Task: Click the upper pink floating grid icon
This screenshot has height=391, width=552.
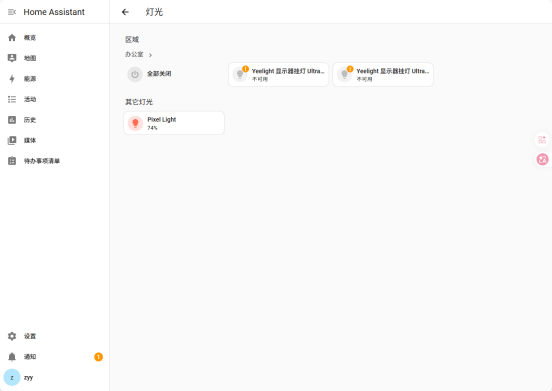Action: click(542, 139)
